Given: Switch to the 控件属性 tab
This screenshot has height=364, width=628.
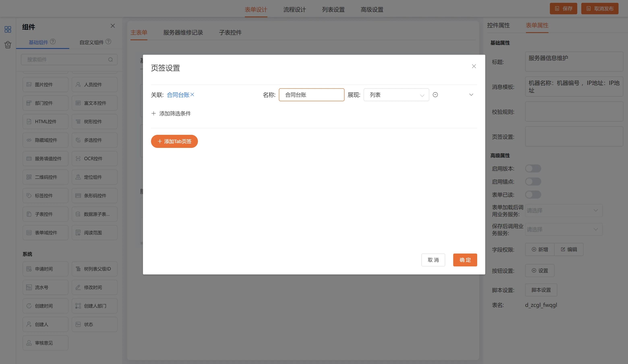Looking at the screenshot, I should [498, 25].
